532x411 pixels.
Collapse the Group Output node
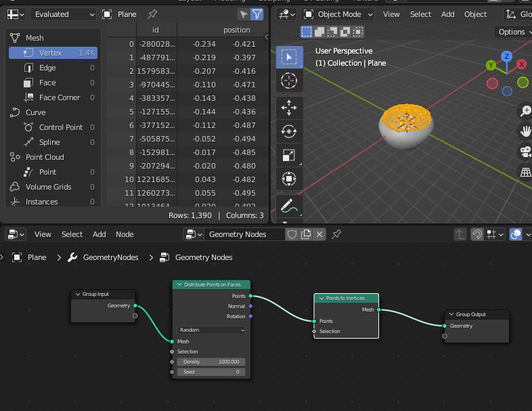pyautogui.click(x=451, y=314)
